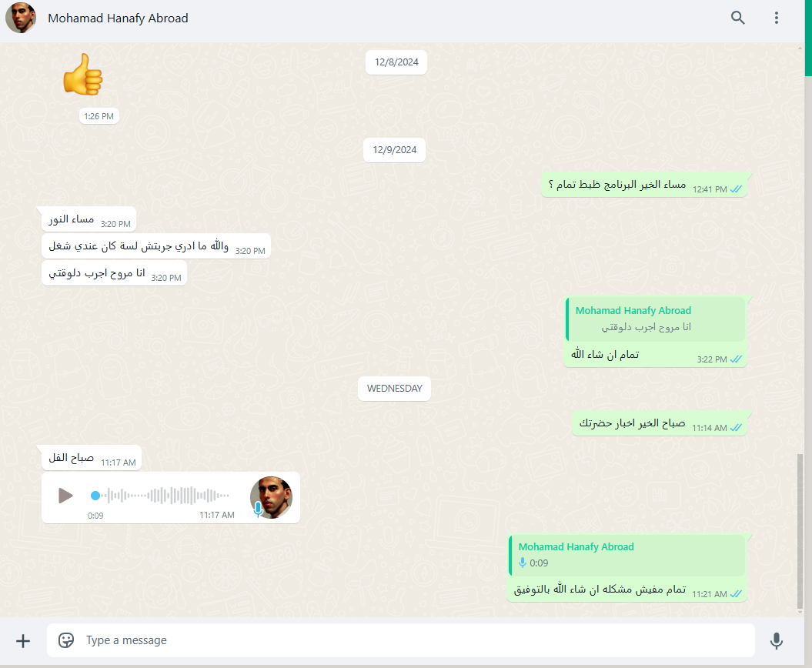Jump to quoted 0:09 voice reply
The height and width of the screenshot is (668, 812).
pos(627,555)
